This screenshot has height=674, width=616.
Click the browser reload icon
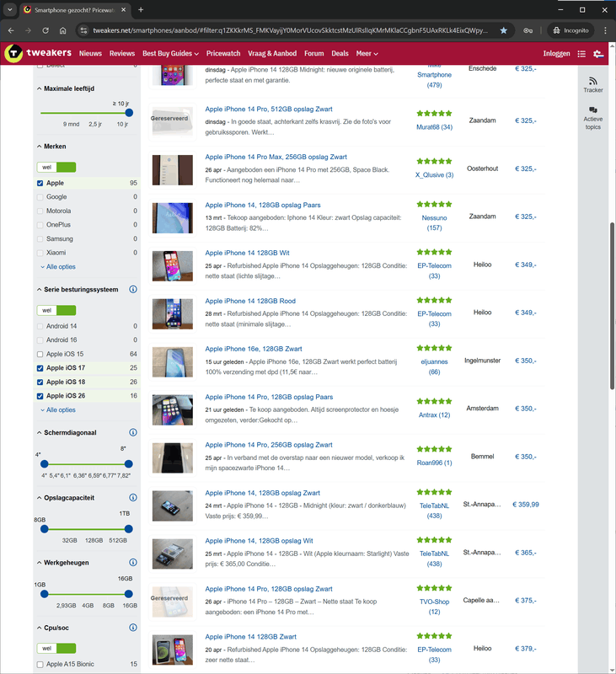pyautogui.click(x=46, y=30)
